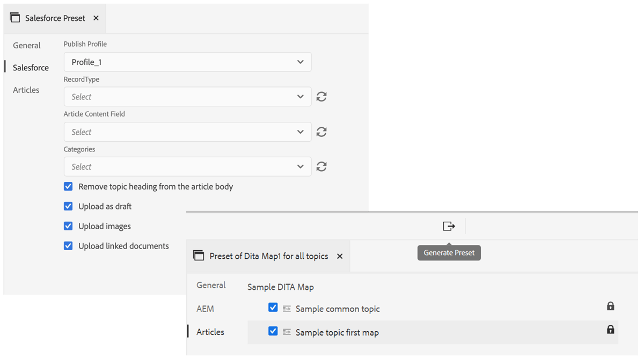Refresh the Article Content Field list
644x364 pixels.
321,132
